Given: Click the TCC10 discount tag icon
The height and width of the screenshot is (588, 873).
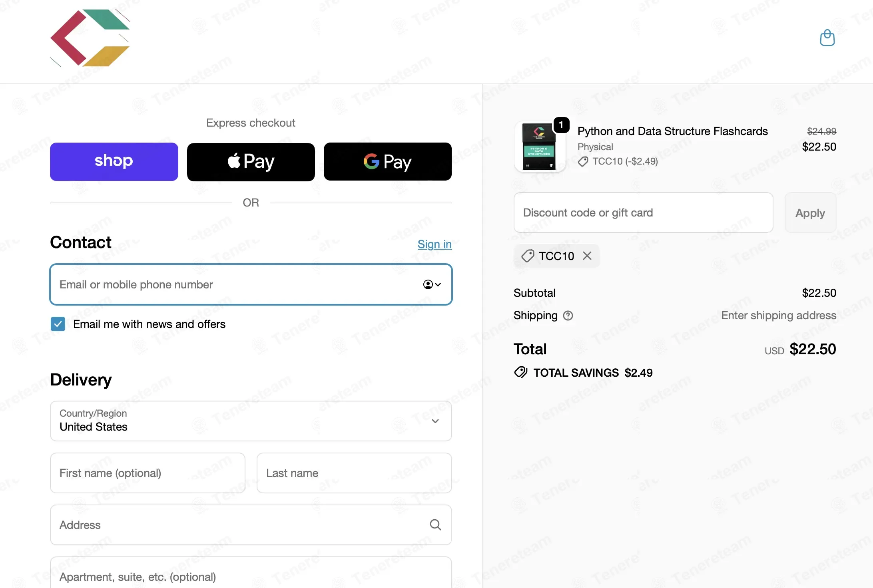Looking at the screenshot, I should tap(528, 256).
